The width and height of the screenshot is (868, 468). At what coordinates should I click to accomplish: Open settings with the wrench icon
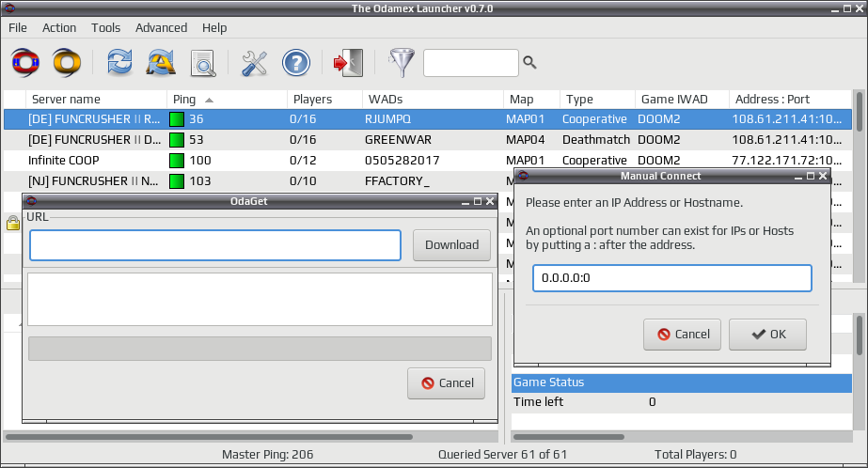point(254,63)
